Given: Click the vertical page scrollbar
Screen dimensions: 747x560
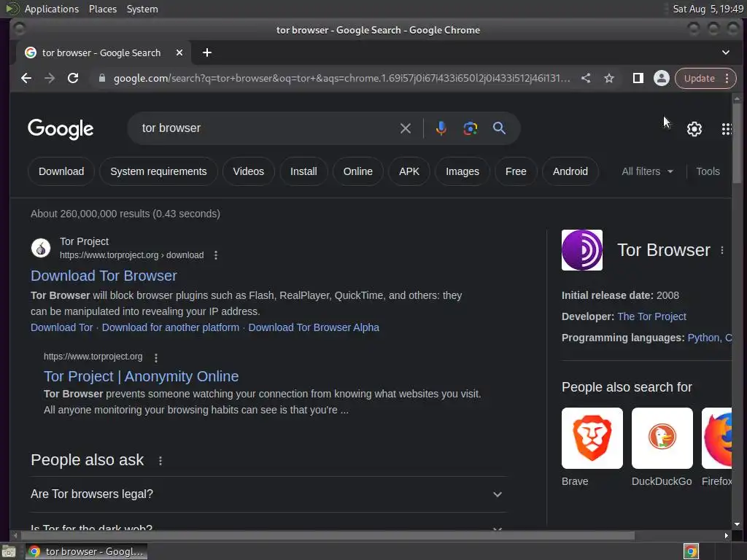Looking at the screenshot, I should (x=737, y=143).
